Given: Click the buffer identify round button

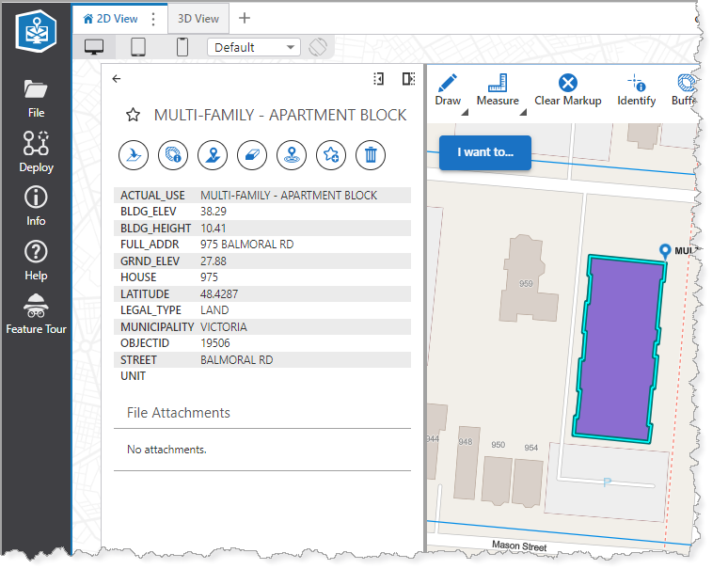Looking at the screenshot, I should click(173, 155).
